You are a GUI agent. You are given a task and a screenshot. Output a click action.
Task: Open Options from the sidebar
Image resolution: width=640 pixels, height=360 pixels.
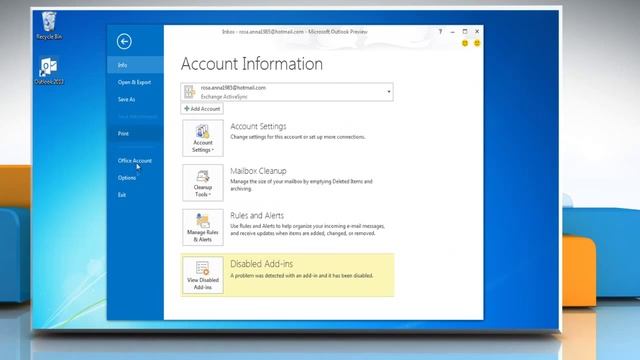tap(136, 178)
